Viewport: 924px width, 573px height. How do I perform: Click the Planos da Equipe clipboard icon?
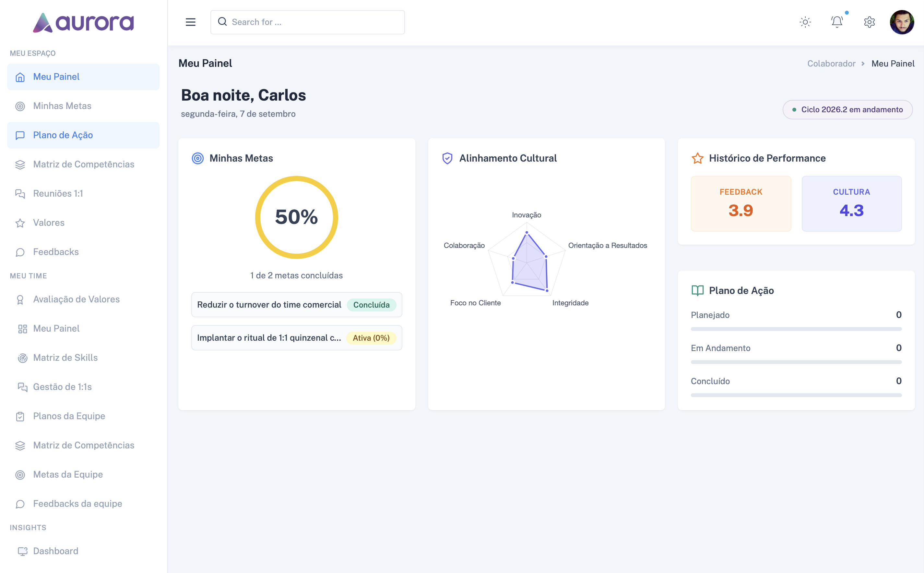point(20,417)
